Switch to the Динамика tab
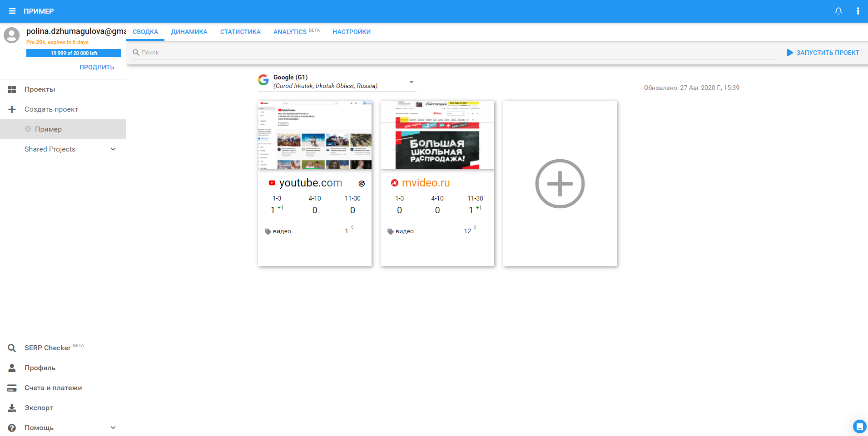The height and width of the screenshot is (436, 868). coord(189,32)
